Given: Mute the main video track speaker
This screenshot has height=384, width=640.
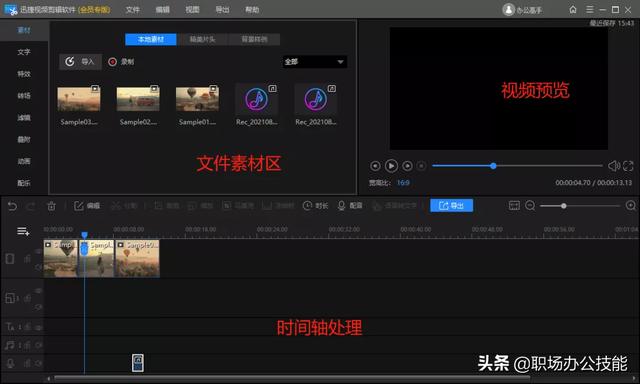Looking at the screenshot, I should click(x=38, y=267).
